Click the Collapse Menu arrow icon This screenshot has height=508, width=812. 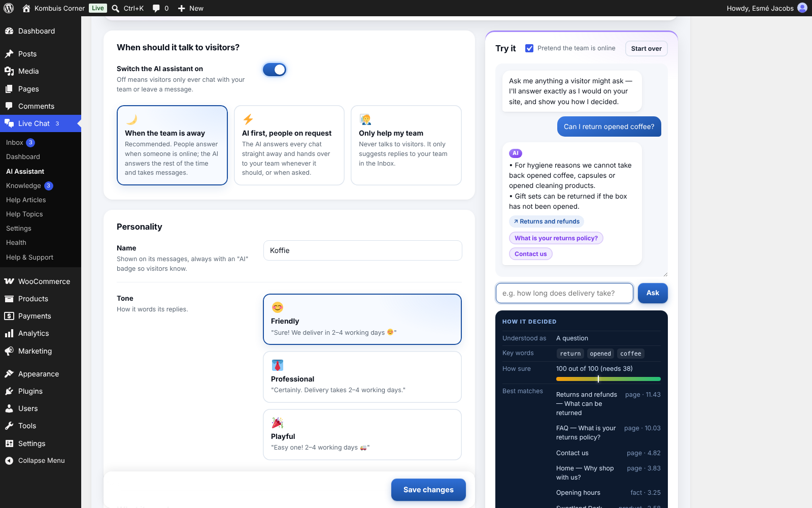point(9,461)
